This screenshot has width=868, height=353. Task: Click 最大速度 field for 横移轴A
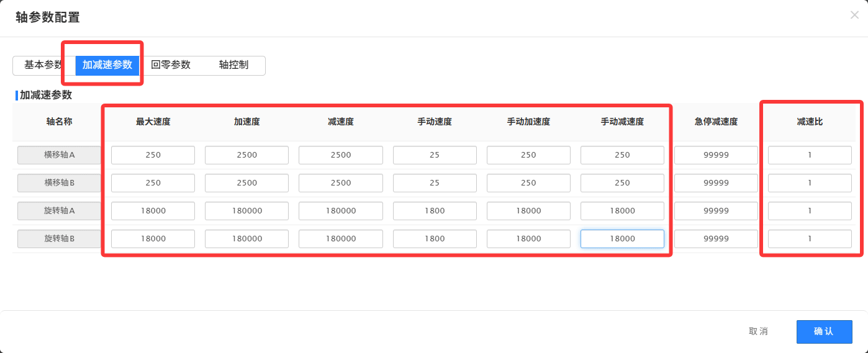tap(153, 155)
